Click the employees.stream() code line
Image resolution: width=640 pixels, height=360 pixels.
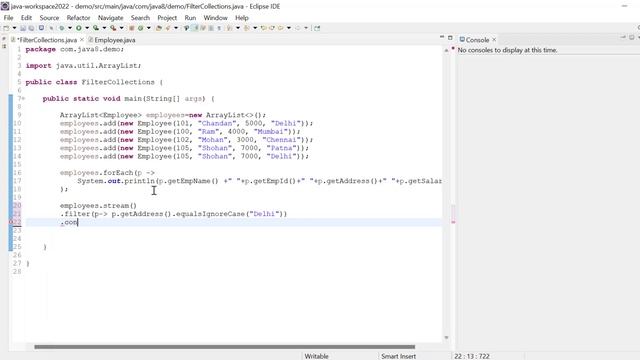tap(98, 206)
